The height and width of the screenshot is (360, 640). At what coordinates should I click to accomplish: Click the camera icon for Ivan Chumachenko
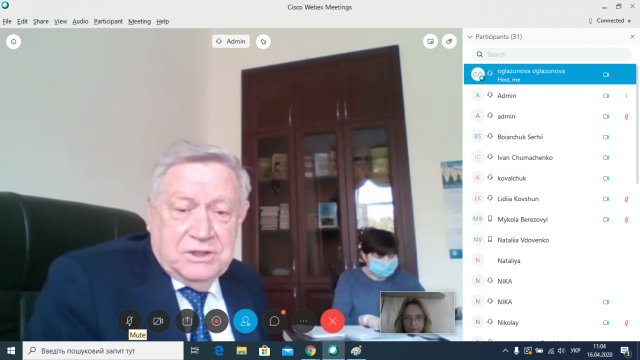(x=606, y=158)
